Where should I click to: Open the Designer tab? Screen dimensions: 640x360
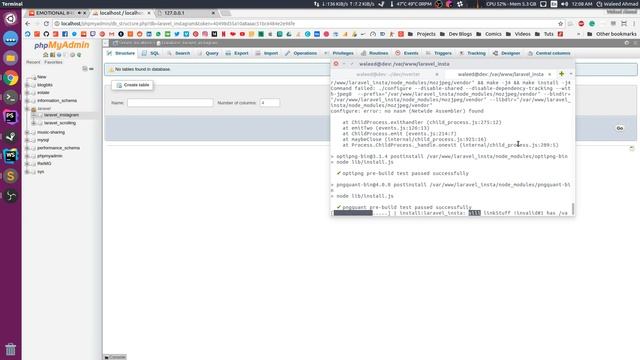506,53
